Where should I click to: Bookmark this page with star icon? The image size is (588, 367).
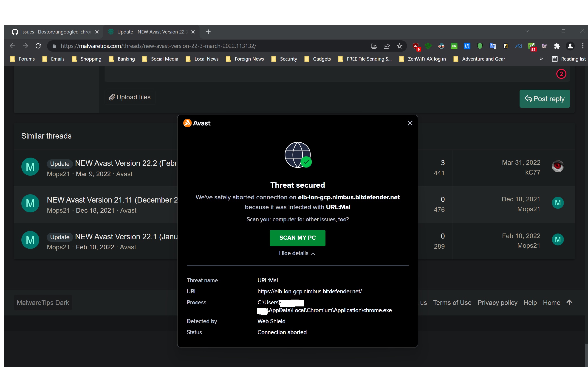399,46
